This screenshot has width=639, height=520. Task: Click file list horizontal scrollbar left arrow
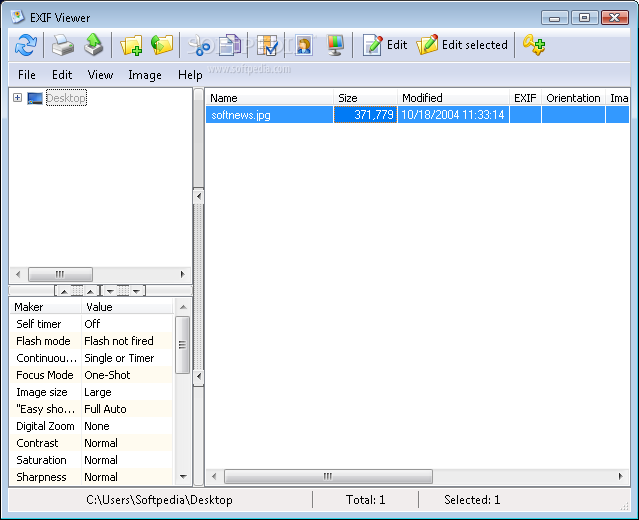point(214,476)
